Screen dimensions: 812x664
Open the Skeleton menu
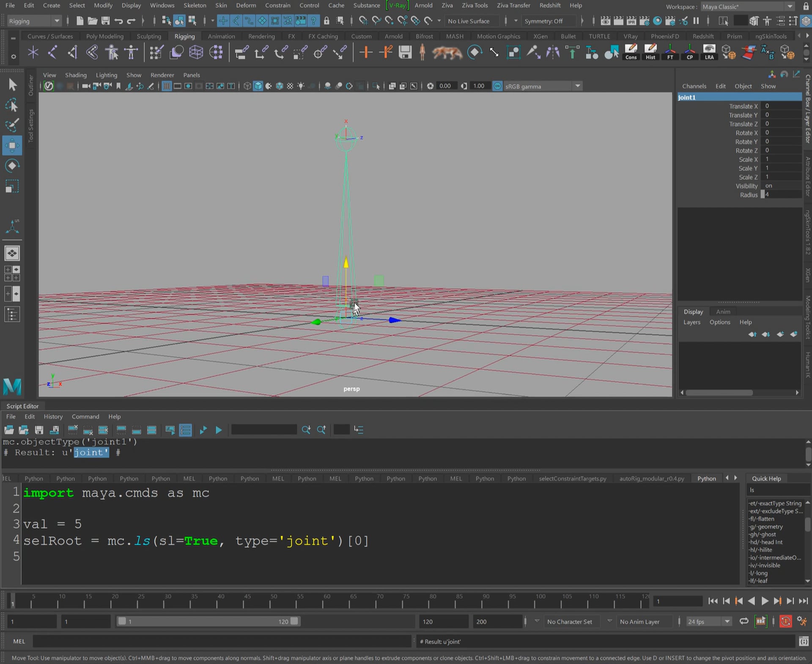tap(195, 5)
